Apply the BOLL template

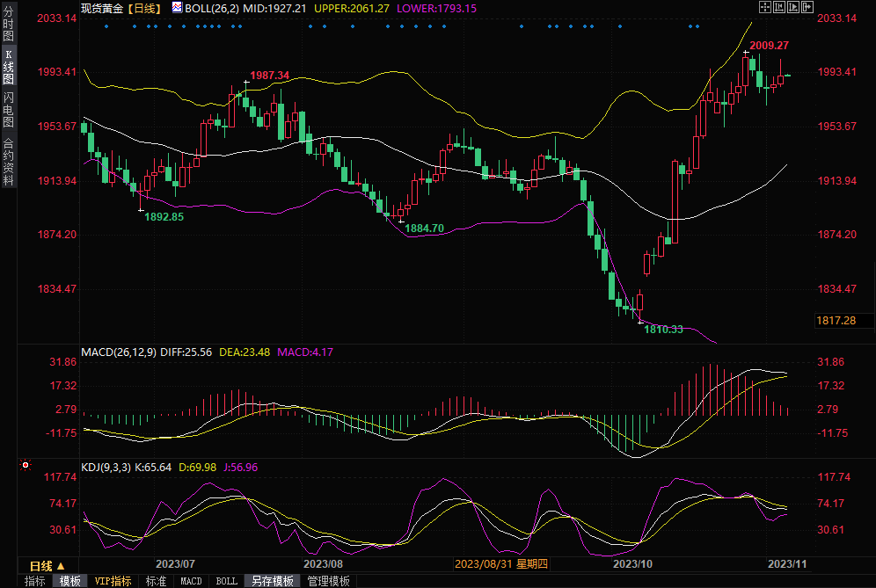pyautogui.click(x=226, y=581)
